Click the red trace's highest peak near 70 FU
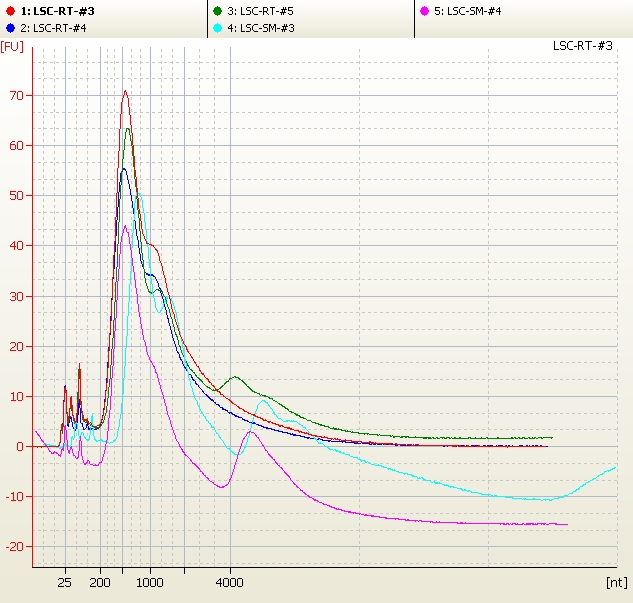633x603 pixels. click(125, 91)
